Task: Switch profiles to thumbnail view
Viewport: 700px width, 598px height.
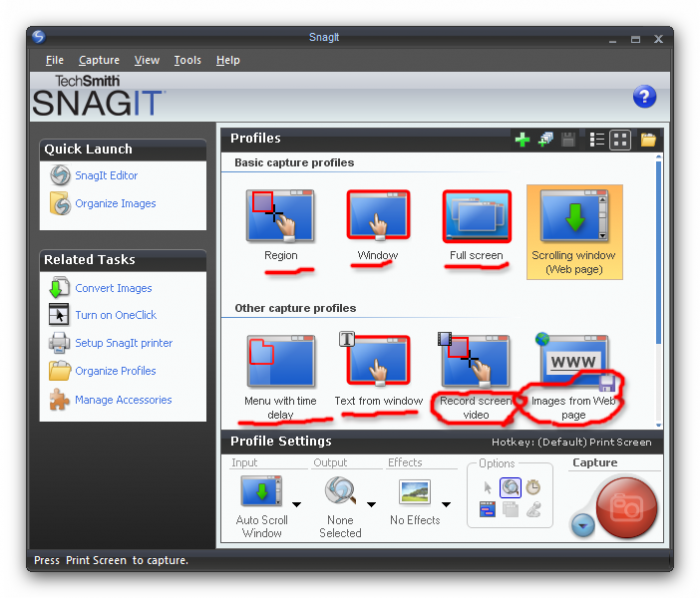Action: coord(620,140)
